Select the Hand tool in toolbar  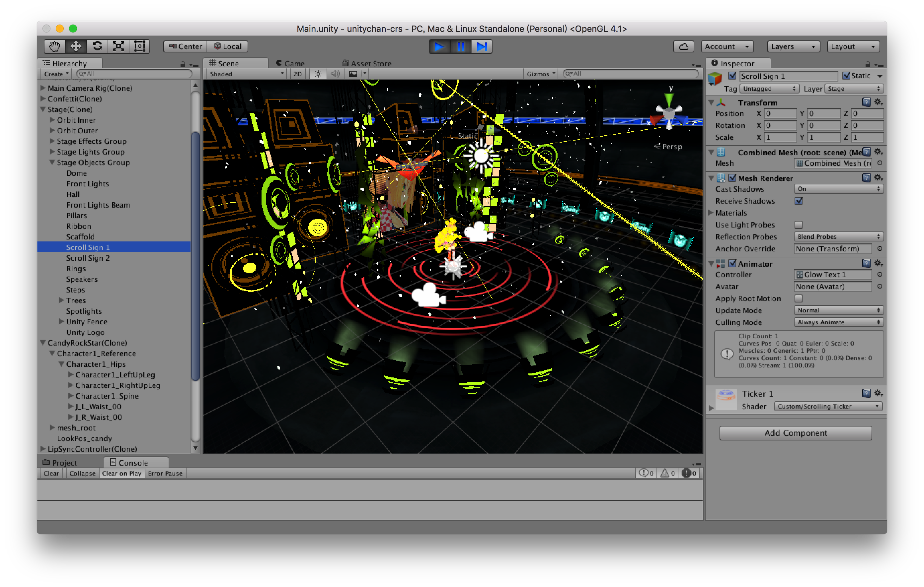[x=54, y=46]
